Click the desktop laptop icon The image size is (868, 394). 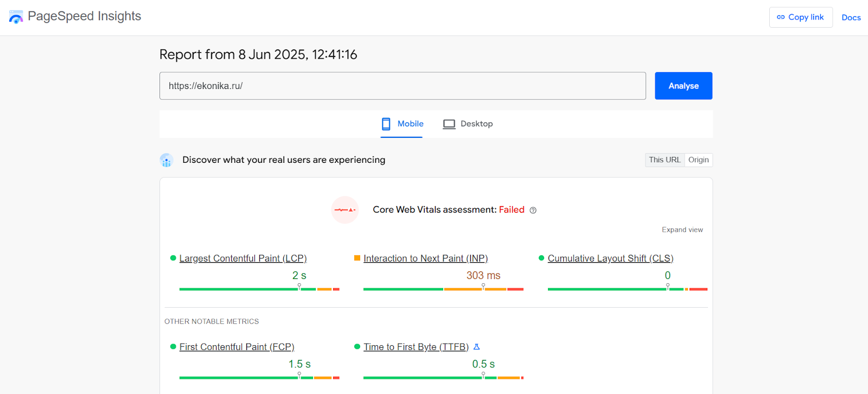[449, 124]
